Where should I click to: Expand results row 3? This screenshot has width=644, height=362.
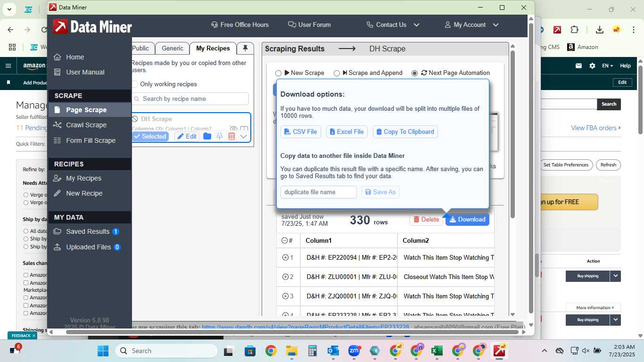coord(285,296)
